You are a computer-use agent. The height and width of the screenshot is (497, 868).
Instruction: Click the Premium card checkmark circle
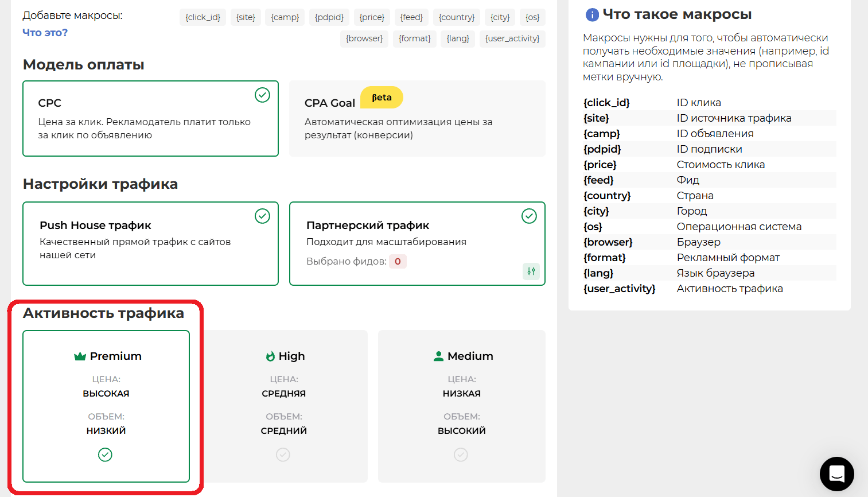(x=105, y=455)
